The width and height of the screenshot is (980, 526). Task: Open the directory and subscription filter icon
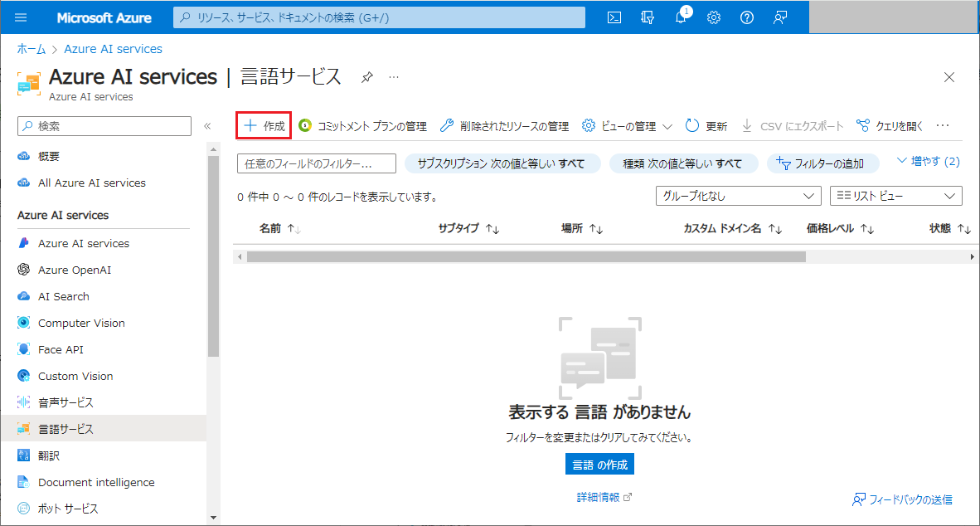click(x=648, y=17)
